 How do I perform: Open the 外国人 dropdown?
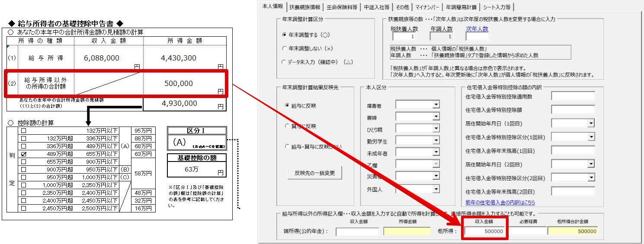tap(436, 189)
